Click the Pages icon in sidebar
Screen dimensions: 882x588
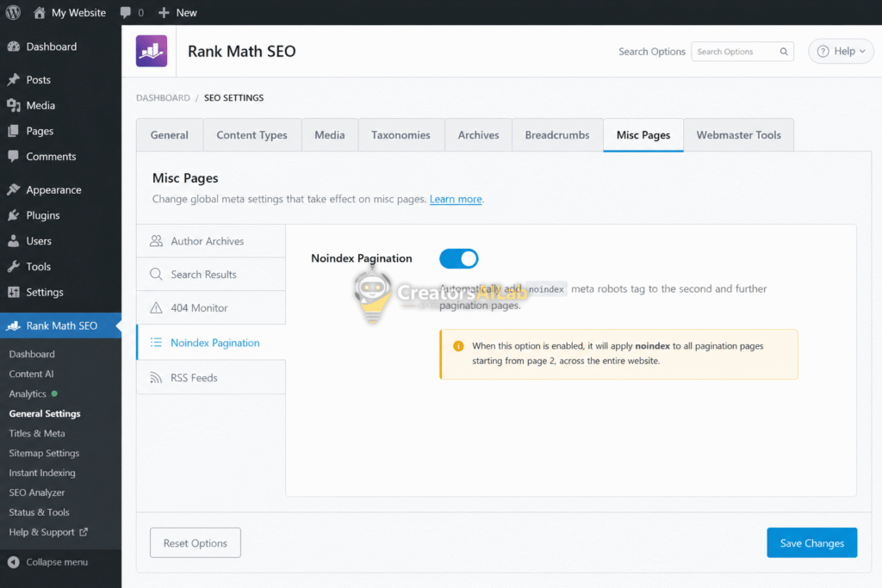pyautogui.click(x=14, y=131)
